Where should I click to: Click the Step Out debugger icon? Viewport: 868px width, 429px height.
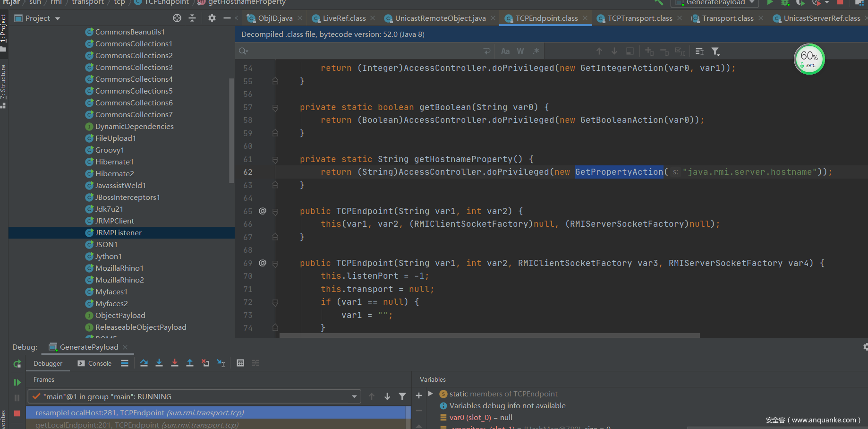click(190, 363)
